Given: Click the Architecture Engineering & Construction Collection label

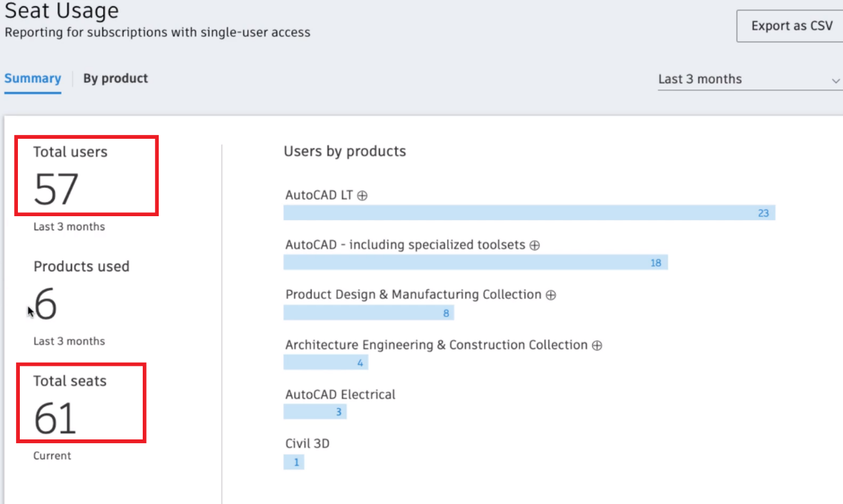Looking at the screenshot, I should tap(437, 345).
